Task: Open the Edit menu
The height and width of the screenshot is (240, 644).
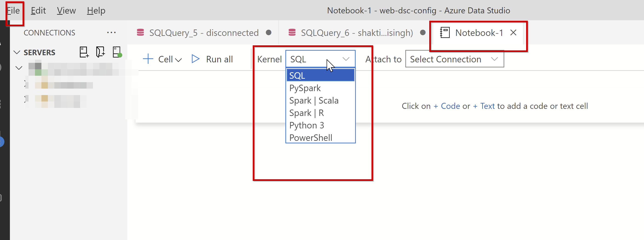Action: (x=38, y=11)
